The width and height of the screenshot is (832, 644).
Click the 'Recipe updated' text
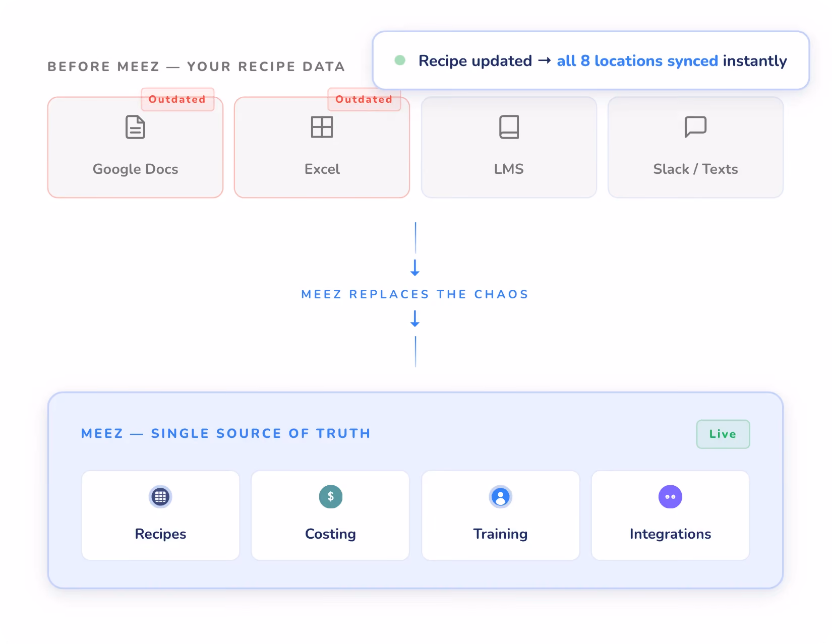coord(475,61)
